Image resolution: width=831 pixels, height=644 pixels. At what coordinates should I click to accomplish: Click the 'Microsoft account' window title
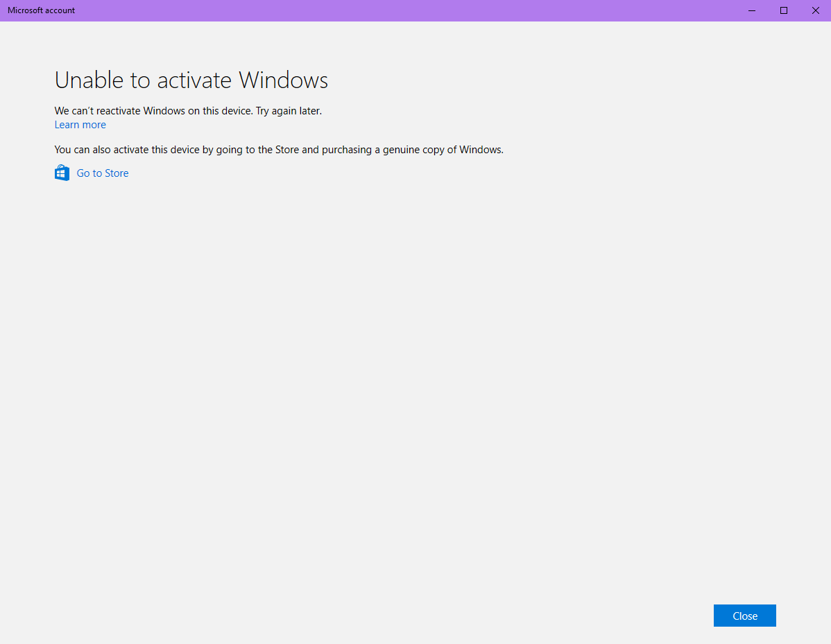click(42, 10)
